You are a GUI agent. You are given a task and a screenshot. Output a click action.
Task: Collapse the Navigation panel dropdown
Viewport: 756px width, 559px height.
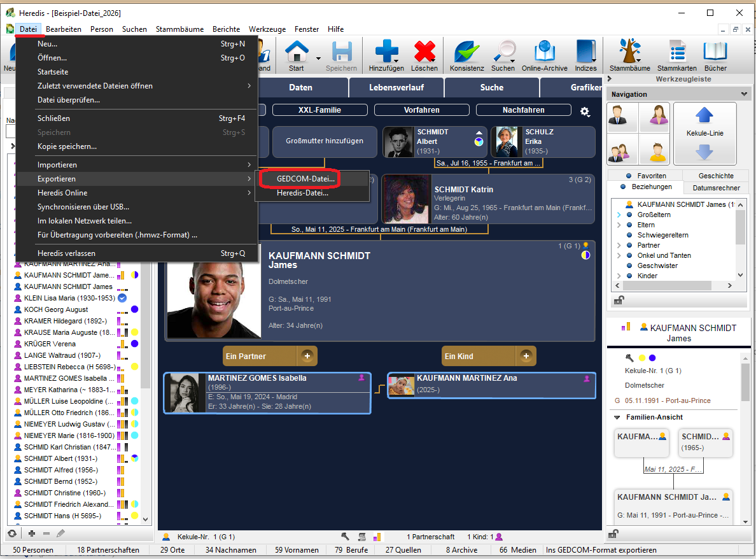click(745, 94)
